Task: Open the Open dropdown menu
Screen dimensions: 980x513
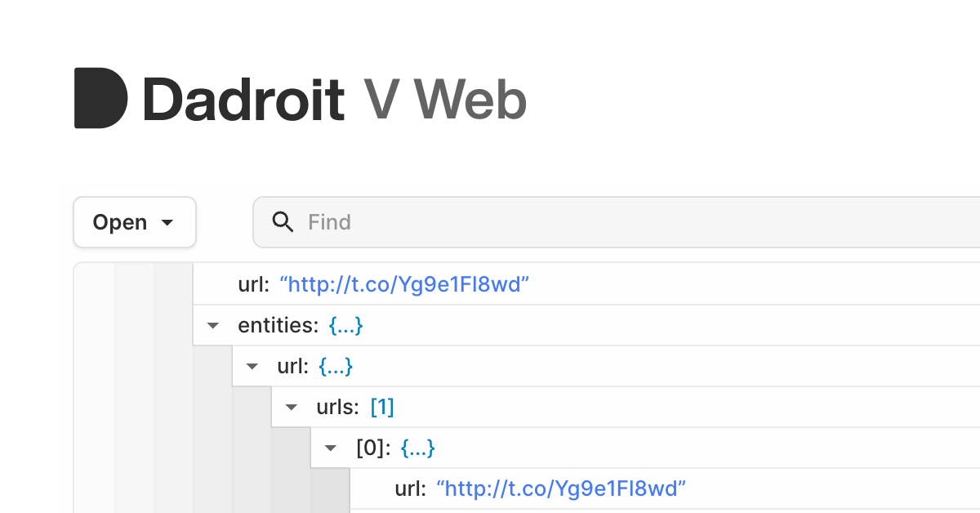Action: tap(135, 222)
